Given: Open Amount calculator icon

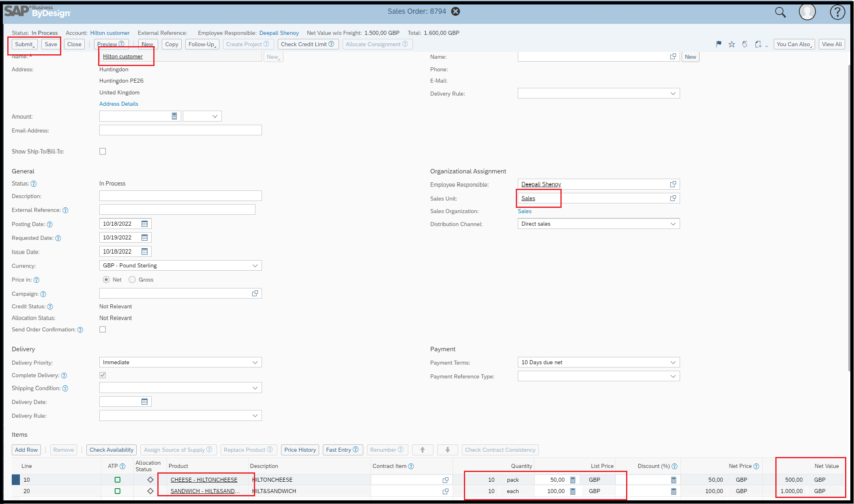Looking at the screenshot, I should point(174,116).
